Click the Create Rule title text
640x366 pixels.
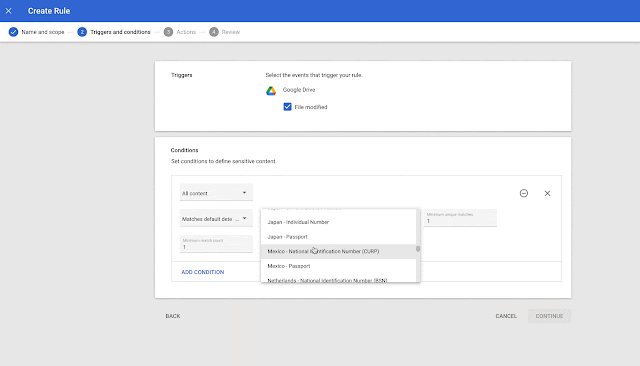coord(49,11)
